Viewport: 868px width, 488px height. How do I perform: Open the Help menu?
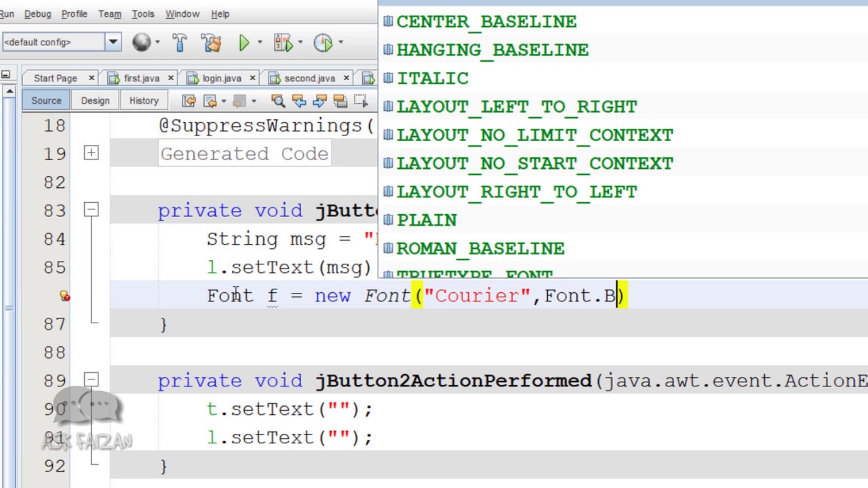[x=220, y=14]
